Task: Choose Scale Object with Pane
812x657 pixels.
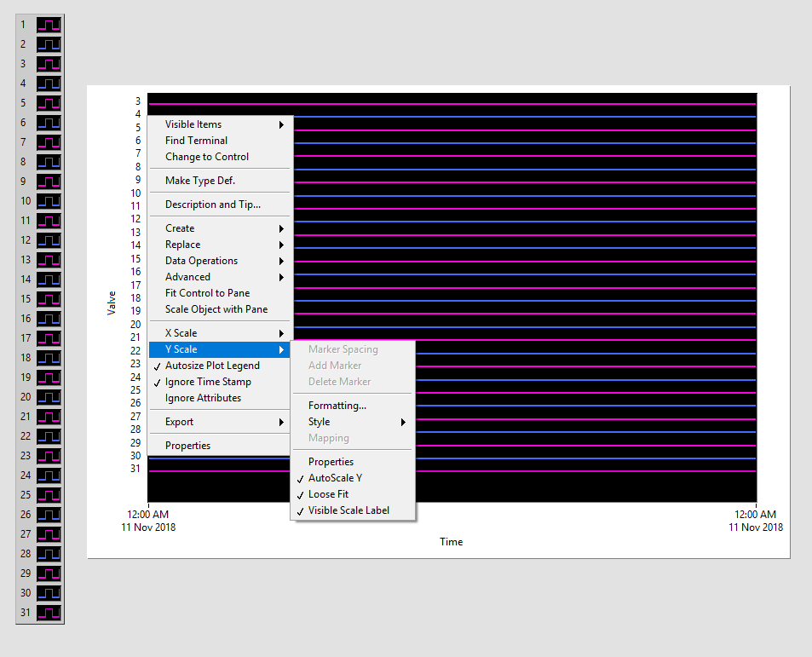Action: [x=219, y=309]
